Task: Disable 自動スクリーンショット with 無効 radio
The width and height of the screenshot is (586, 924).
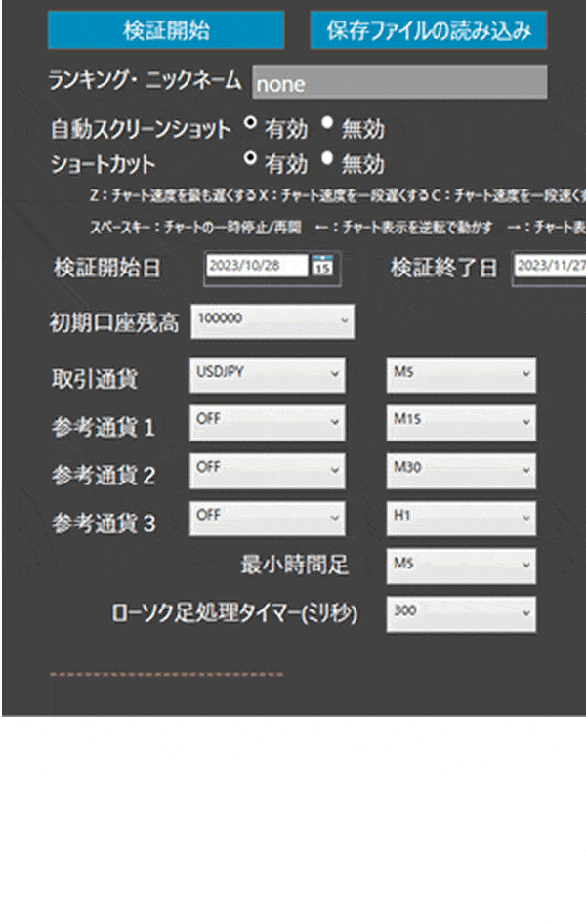Action: (x=327, y=124)
